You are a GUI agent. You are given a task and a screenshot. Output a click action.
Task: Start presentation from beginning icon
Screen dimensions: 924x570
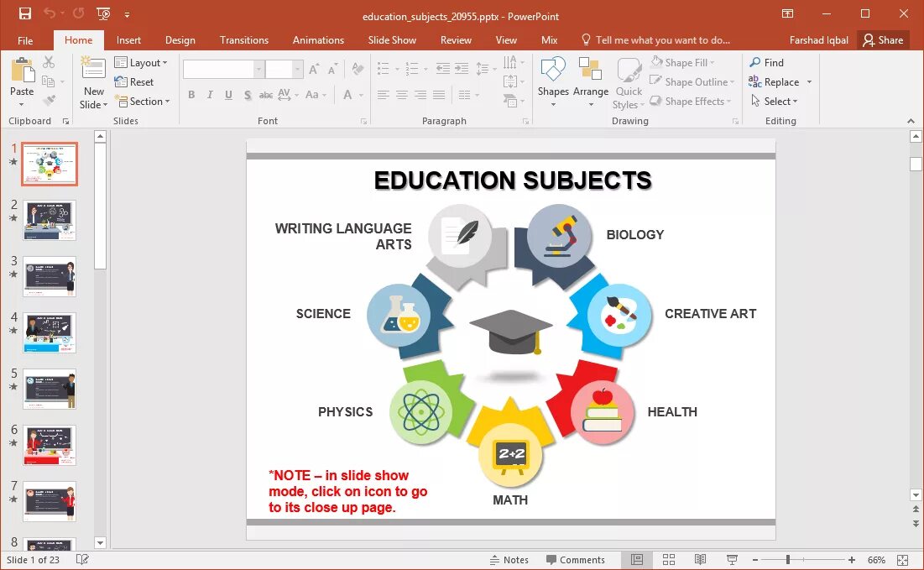pos(103,13)
